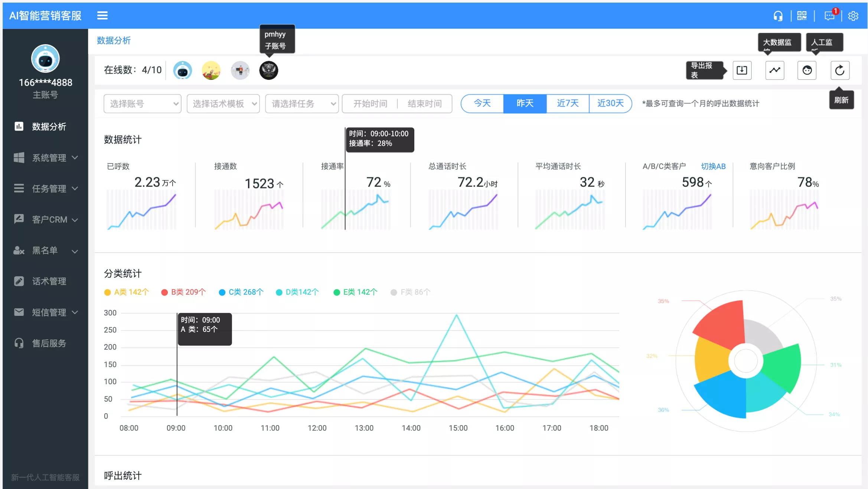The width and height of the screenshot is (868, 489).
Task: Click the manual monitoring face icon
Action: click(x=807, y=70)
